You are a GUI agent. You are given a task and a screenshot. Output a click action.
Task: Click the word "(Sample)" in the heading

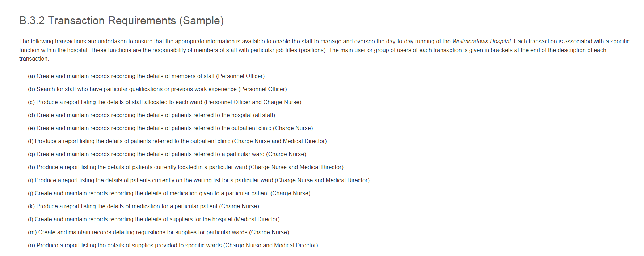(x=201, y=21)
